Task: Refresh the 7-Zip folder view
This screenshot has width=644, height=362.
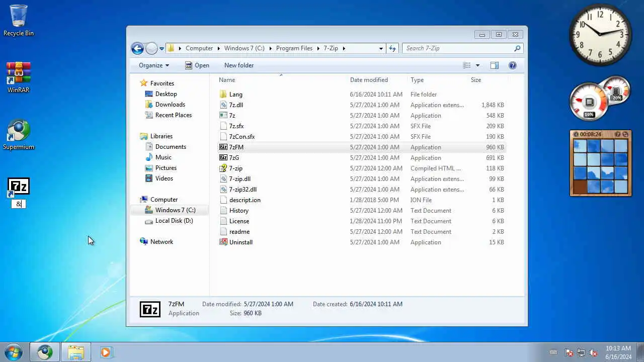Action: click(x=392, y=48)
